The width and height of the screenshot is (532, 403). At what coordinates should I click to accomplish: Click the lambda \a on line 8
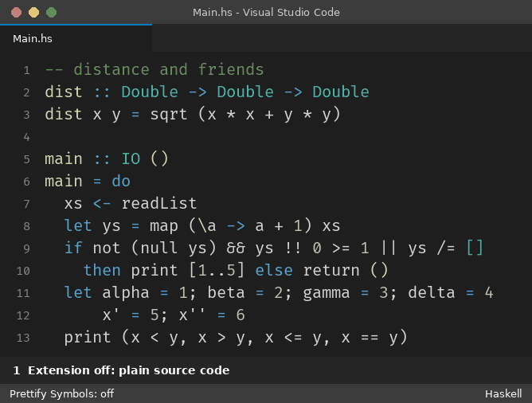(207, 226)
